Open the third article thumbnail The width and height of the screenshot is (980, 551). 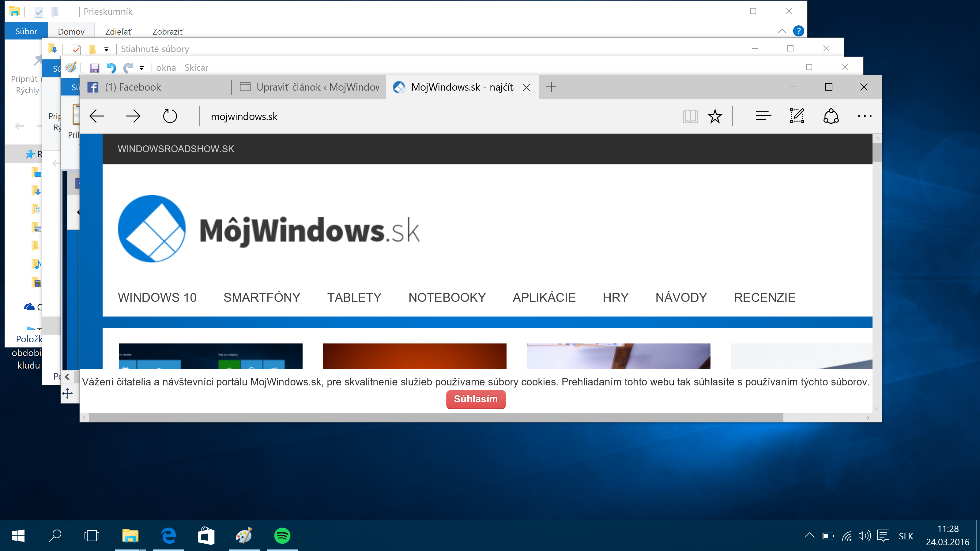[x=618, y=356]
